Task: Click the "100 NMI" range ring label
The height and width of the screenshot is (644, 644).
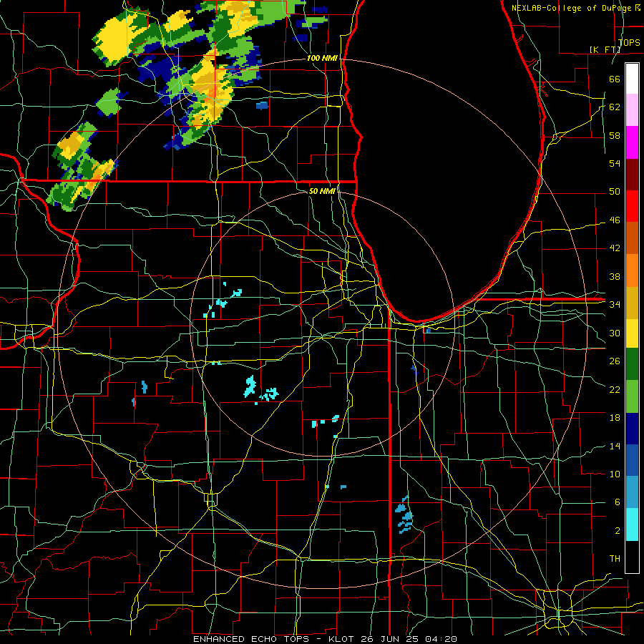Action: coord(322,58)
